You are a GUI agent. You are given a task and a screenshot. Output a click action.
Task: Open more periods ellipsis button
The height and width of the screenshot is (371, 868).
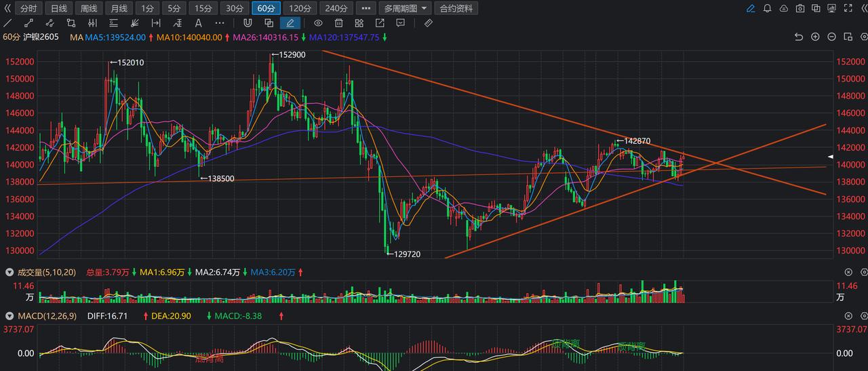pyautogui.click(x=366, y=9)
